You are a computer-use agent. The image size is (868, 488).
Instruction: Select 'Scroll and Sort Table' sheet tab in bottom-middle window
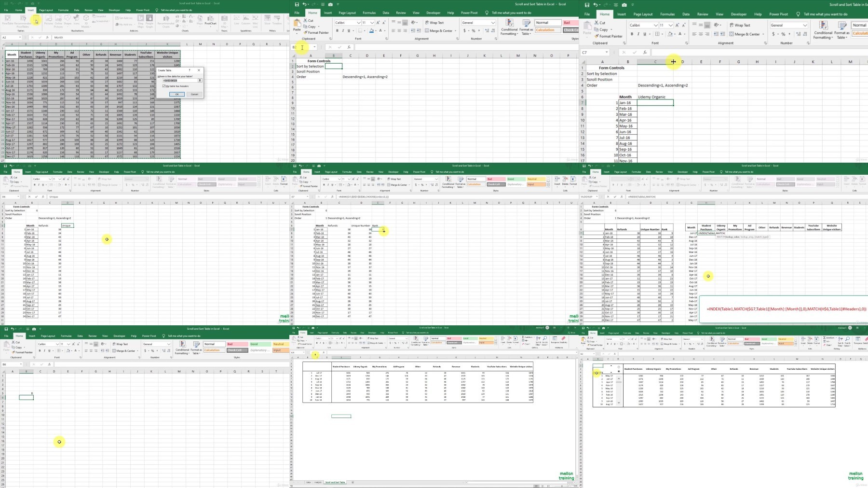pos(335,482)
